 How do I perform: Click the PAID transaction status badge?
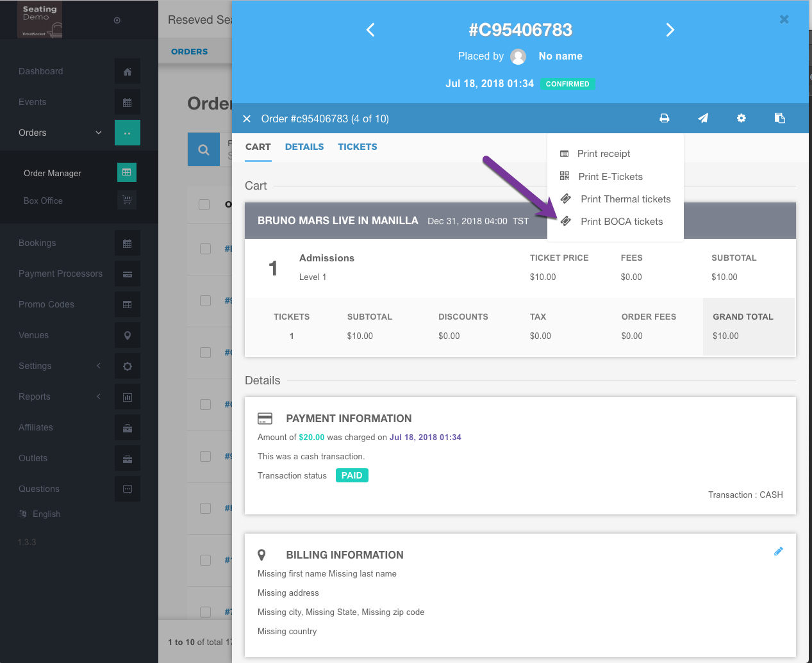[x=352, y=476]
